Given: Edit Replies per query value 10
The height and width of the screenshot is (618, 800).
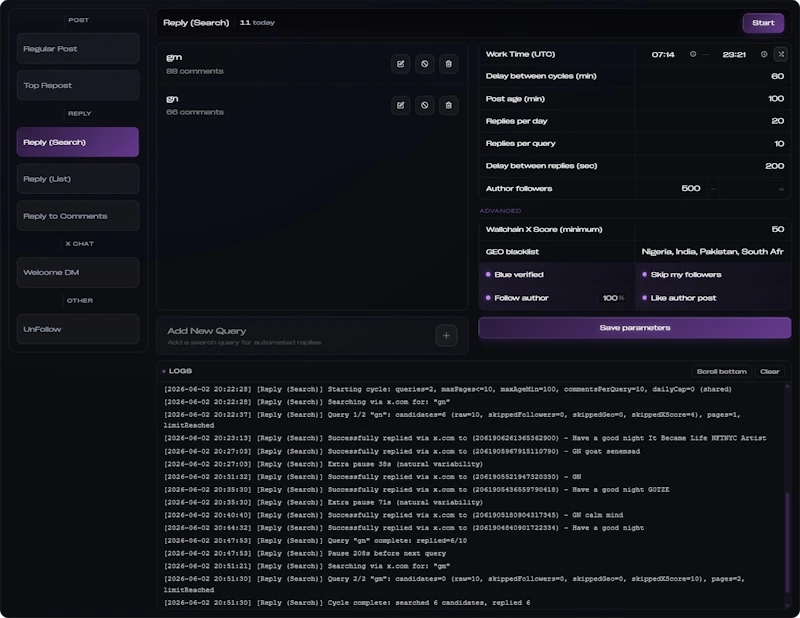Looking at the screenshot, I should click(712, 143).
